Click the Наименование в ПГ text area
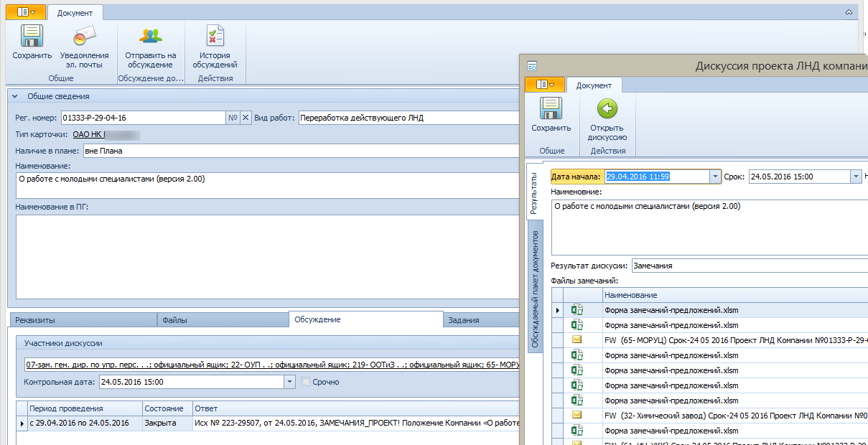 click(266, 256)
